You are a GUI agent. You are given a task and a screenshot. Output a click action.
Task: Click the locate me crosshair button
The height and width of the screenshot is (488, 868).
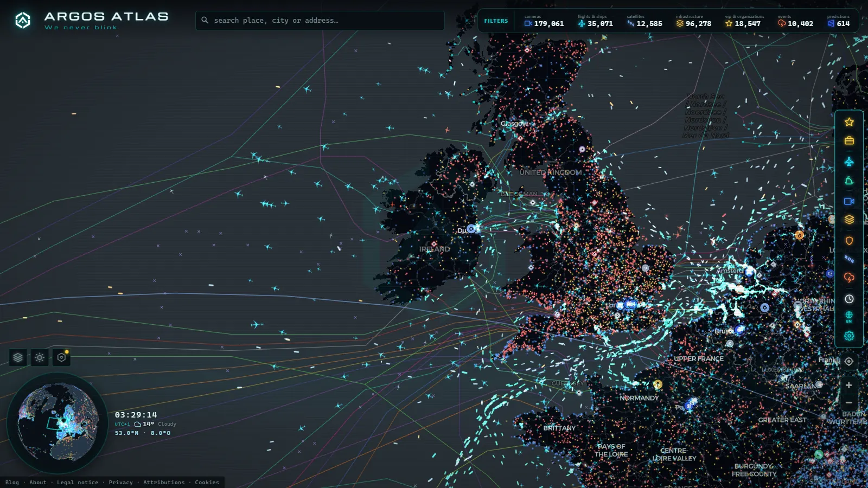click(849, 361)
